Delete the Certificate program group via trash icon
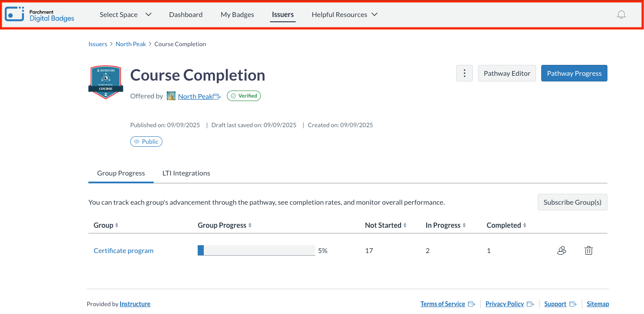This screenshot has height=314, width=644. click(588, 250)
